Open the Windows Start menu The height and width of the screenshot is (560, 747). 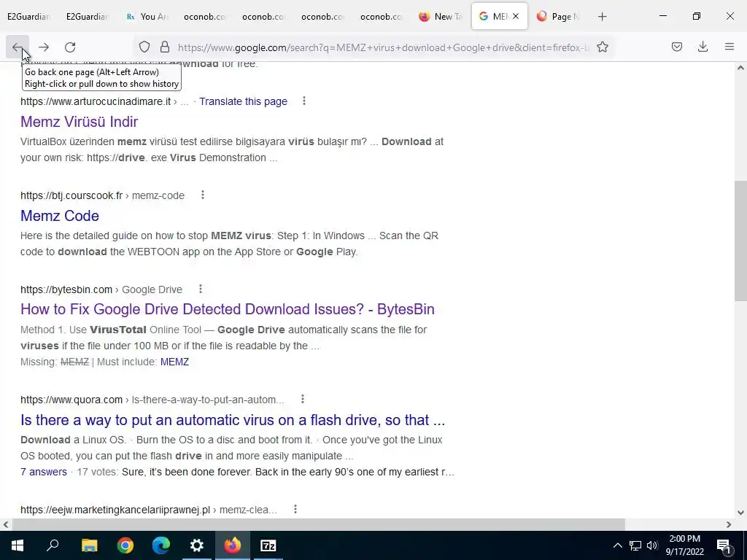[18, 545]
